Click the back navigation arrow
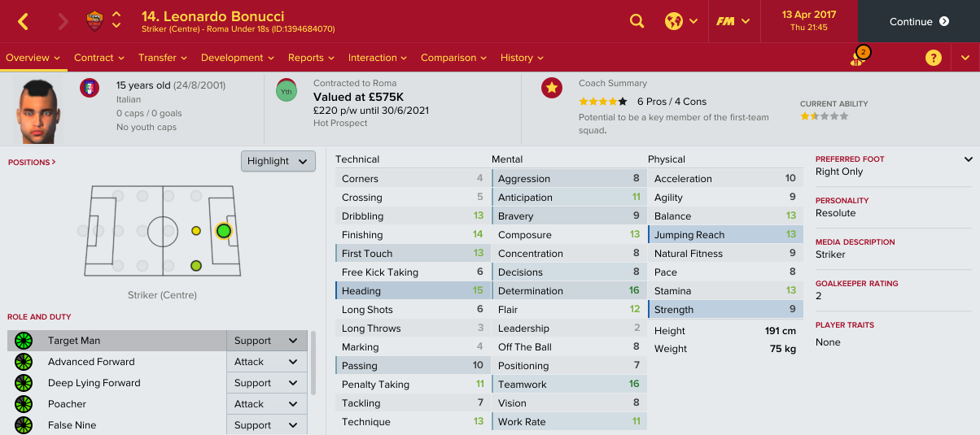 23,22
